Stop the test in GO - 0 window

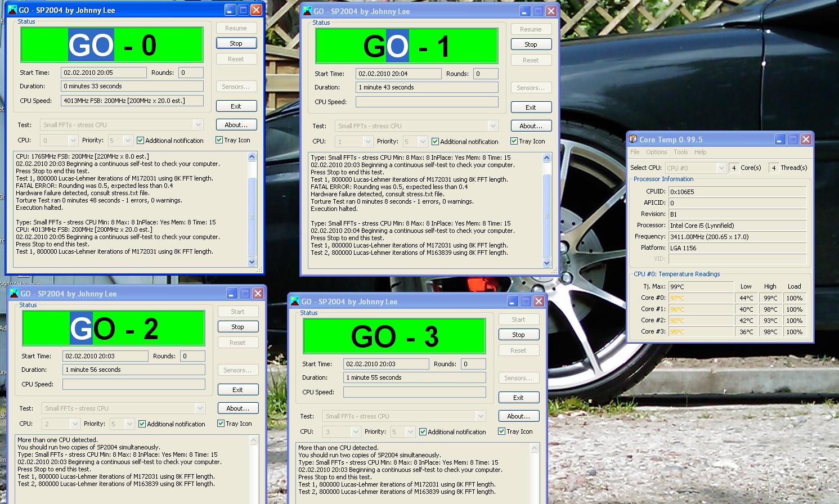point(236,43)
